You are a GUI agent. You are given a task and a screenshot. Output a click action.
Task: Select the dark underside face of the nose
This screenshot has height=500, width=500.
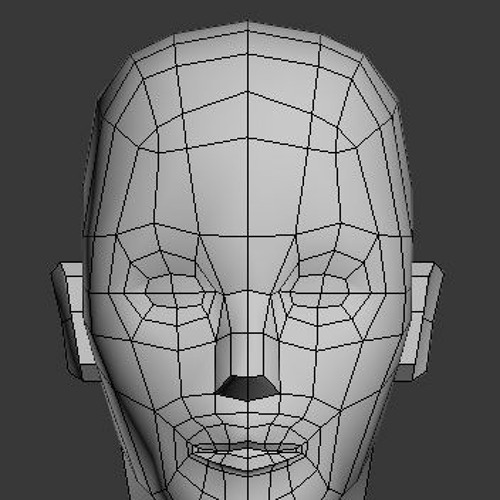[x=247, y=388]
